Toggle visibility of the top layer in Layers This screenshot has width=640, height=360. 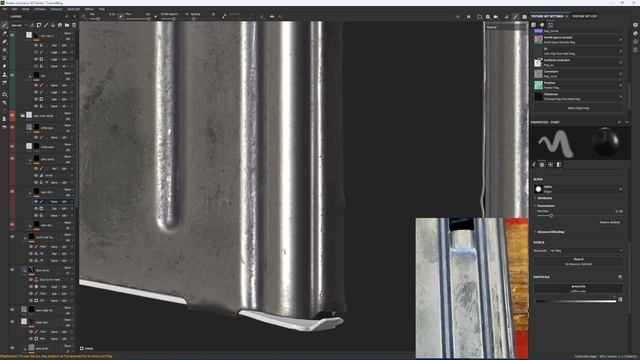pos(12,36)
